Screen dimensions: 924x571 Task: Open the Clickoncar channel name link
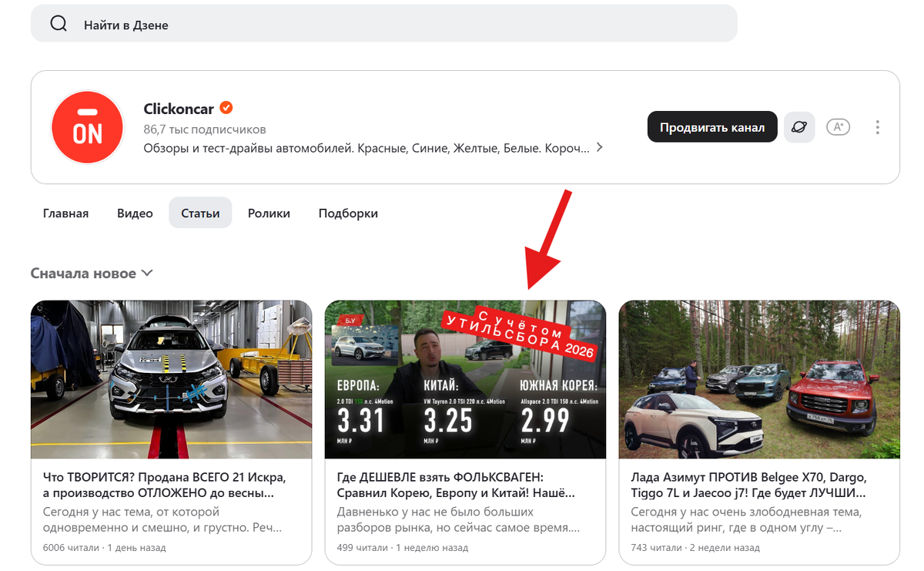[x=179, y=109]
